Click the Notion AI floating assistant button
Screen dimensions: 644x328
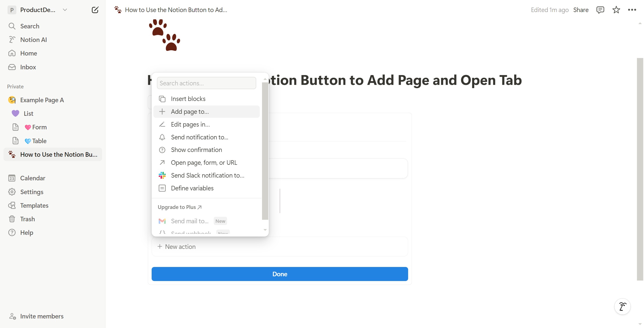pos(622,306)
